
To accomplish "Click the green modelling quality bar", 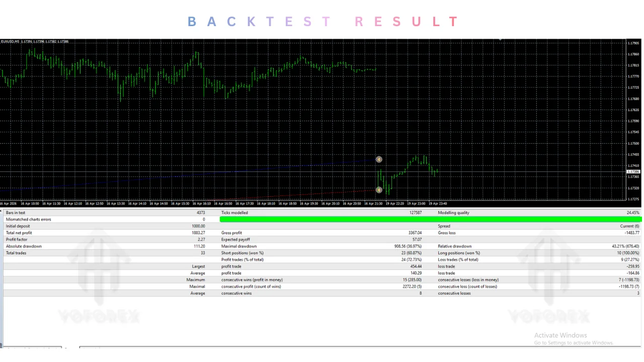I will point(431,219).
